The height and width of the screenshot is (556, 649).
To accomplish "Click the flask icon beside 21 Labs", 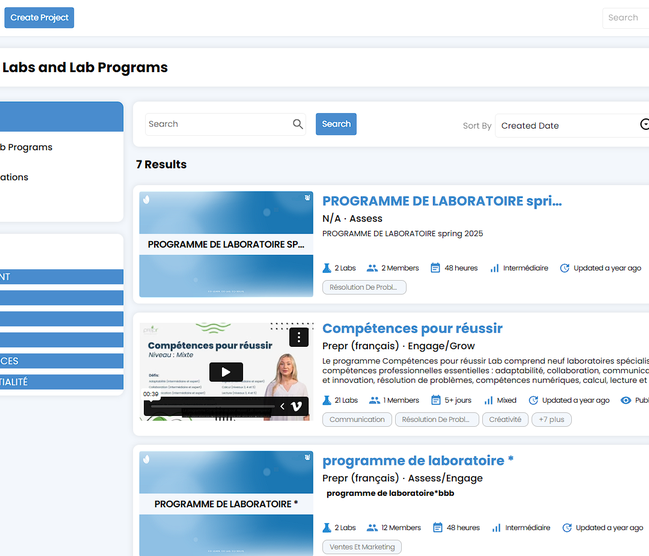I will (x=327, y=400).
